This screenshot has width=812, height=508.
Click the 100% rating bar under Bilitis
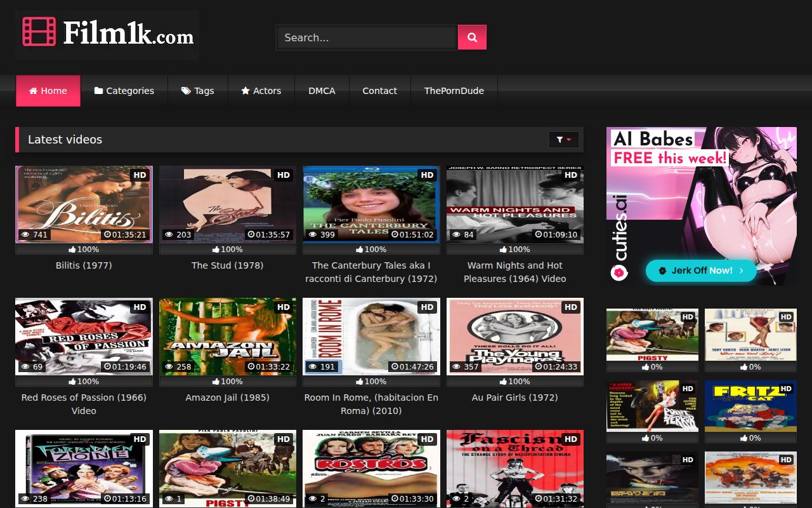[84, 250]
